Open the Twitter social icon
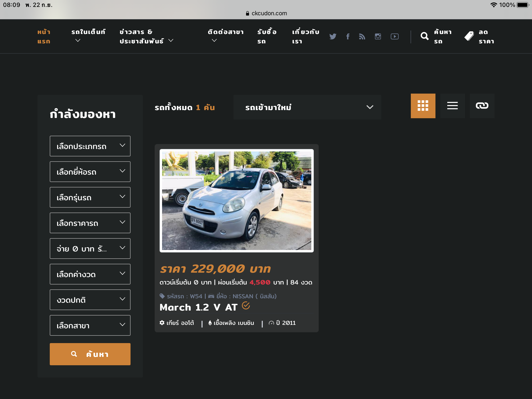 coord(333,36)
